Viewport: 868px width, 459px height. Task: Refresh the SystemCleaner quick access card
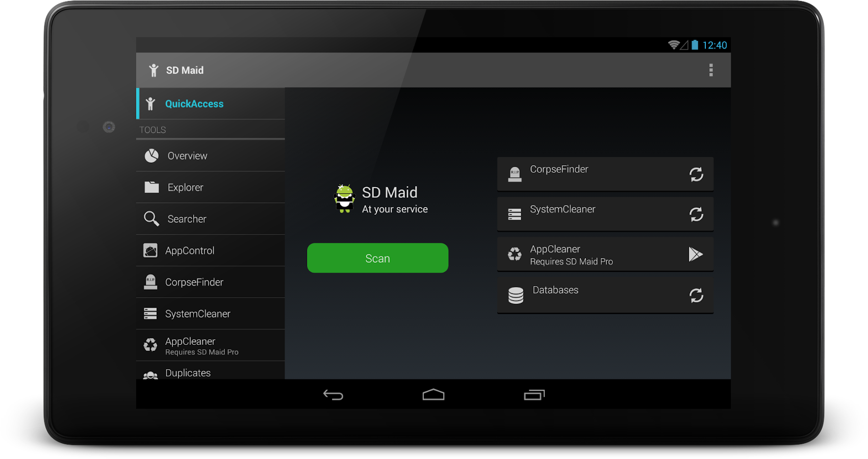(697, 214)
